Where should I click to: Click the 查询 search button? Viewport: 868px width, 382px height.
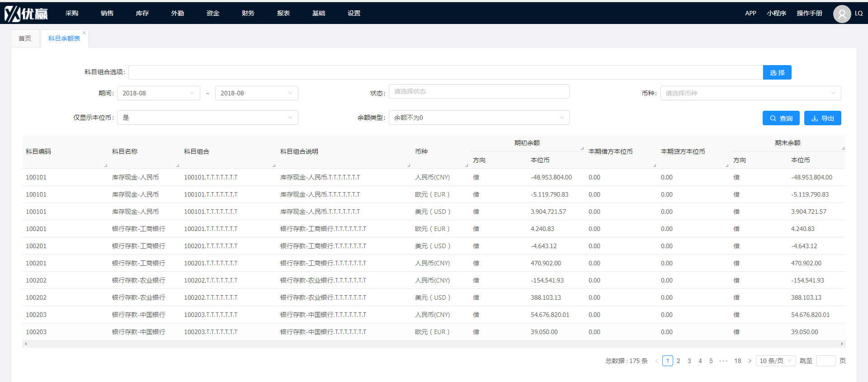point(781,118)
